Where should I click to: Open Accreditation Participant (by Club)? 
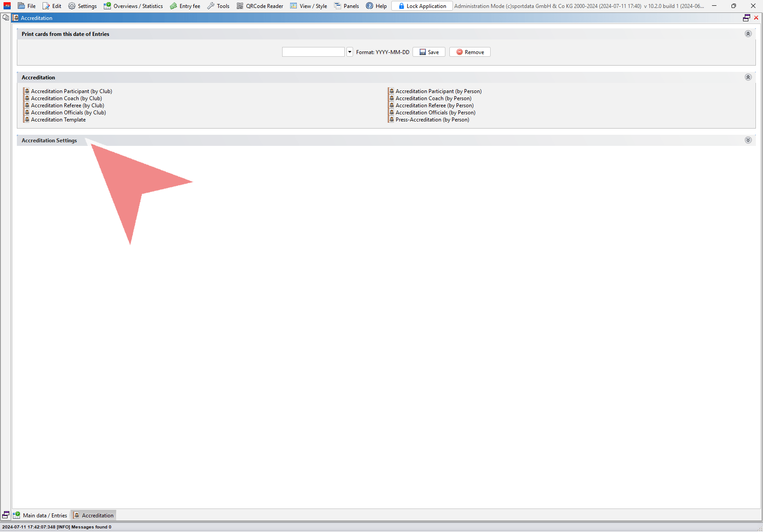click(71, 91)
